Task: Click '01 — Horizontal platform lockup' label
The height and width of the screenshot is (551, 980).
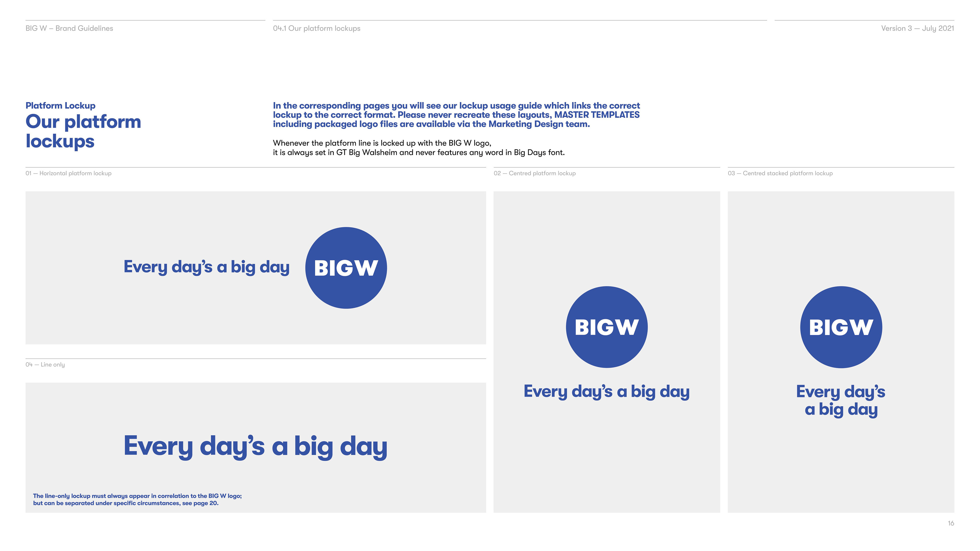Action: pos(68,173)
